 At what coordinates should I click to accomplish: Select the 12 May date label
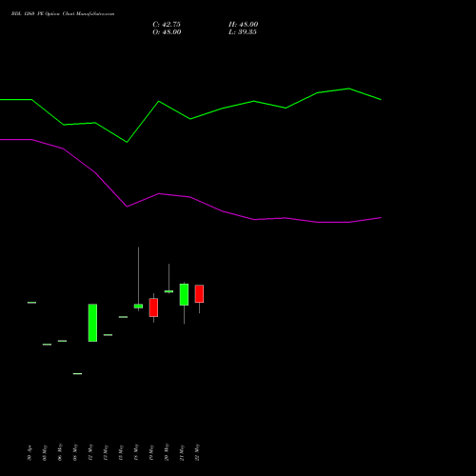90,452
